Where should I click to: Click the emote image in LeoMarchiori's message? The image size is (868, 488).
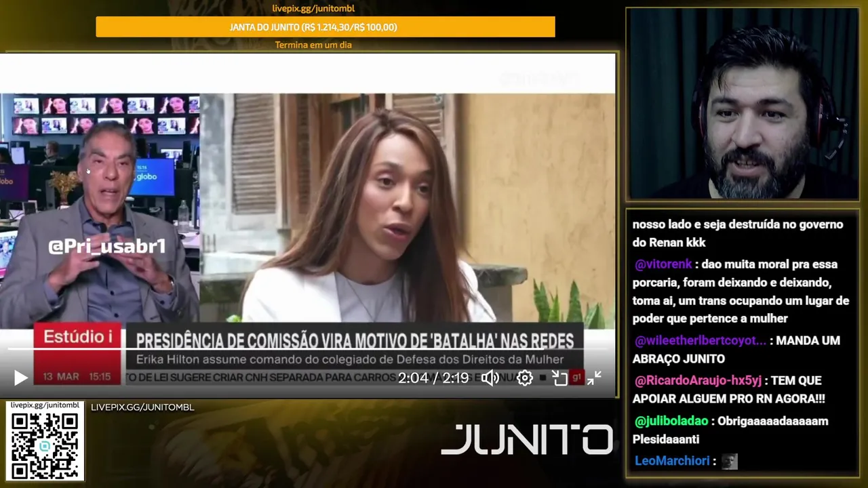pyautogui.click(x=729, y=462)
